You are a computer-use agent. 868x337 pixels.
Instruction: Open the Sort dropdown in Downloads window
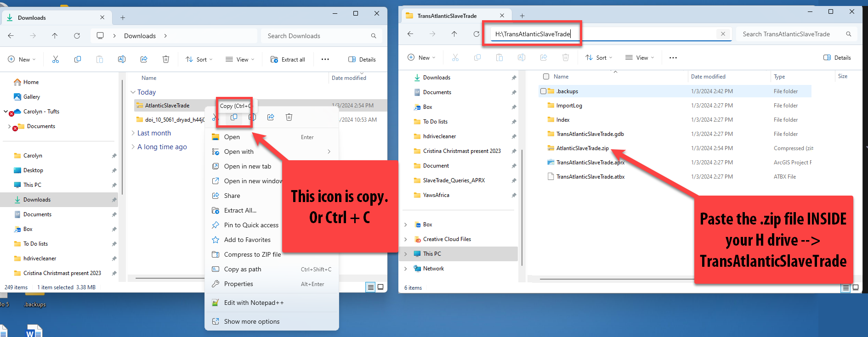point(199,59)
